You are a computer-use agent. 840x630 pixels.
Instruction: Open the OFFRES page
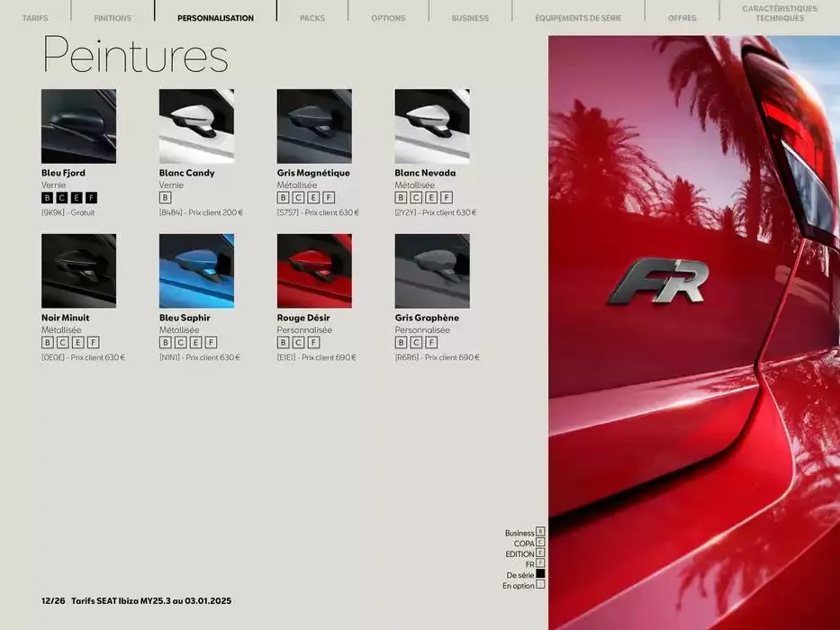[682, 16]
